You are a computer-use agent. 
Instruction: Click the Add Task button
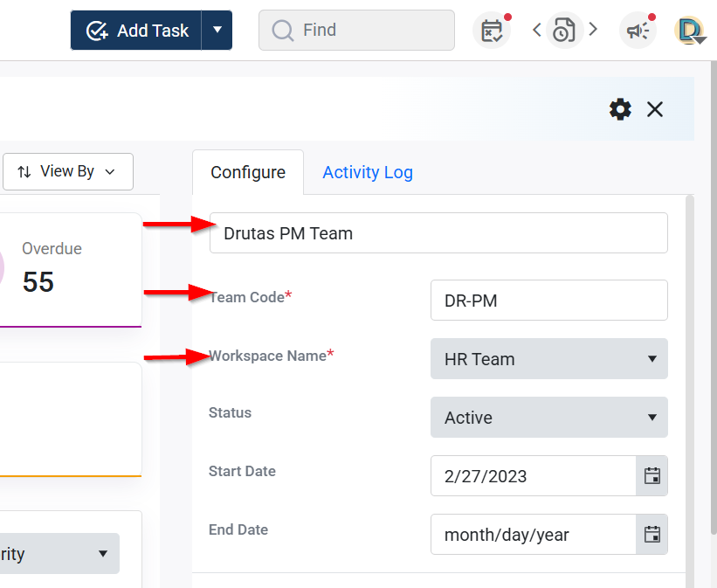[x=137, y=31]
